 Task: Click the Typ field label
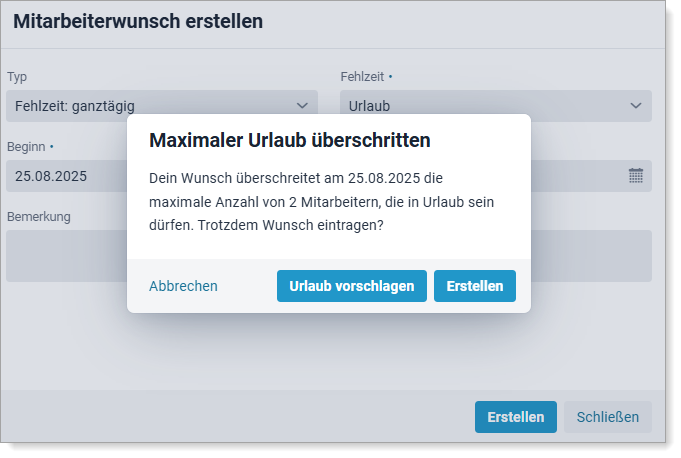pyautogui.click(x=17, y=77)
